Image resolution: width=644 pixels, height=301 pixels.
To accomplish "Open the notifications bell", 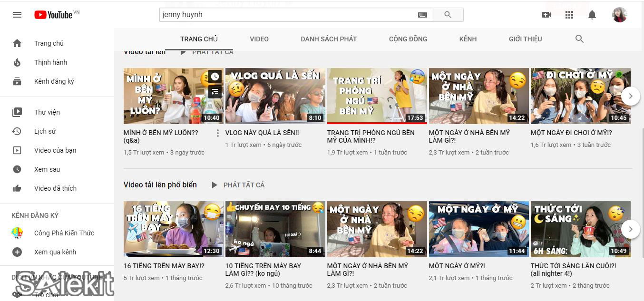I will tap(592, 15).
